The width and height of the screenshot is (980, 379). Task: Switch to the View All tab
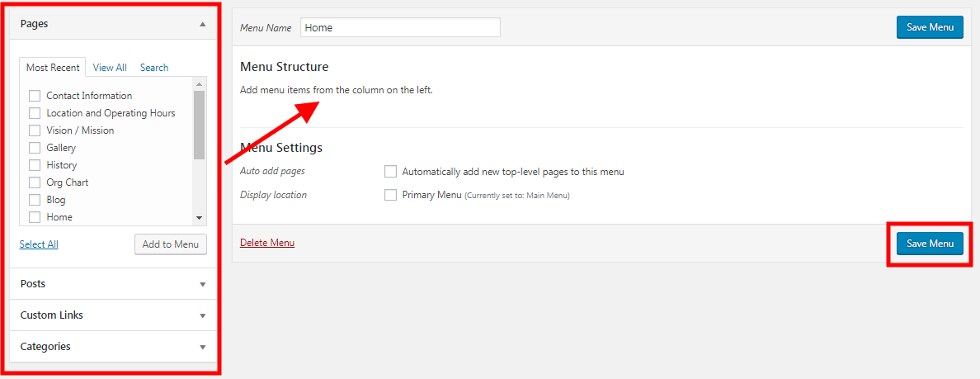(110, 68)
